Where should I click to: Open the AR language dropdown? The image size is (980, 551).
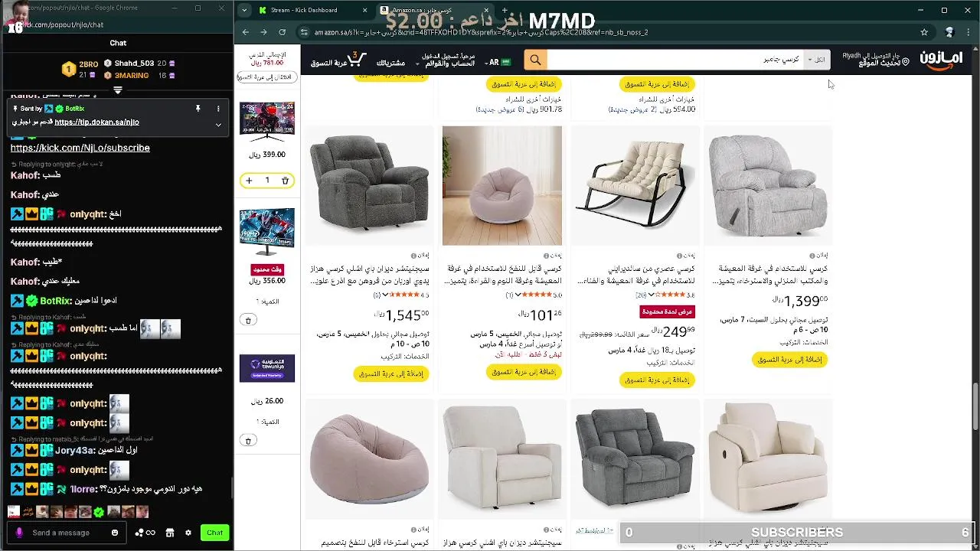498,62
